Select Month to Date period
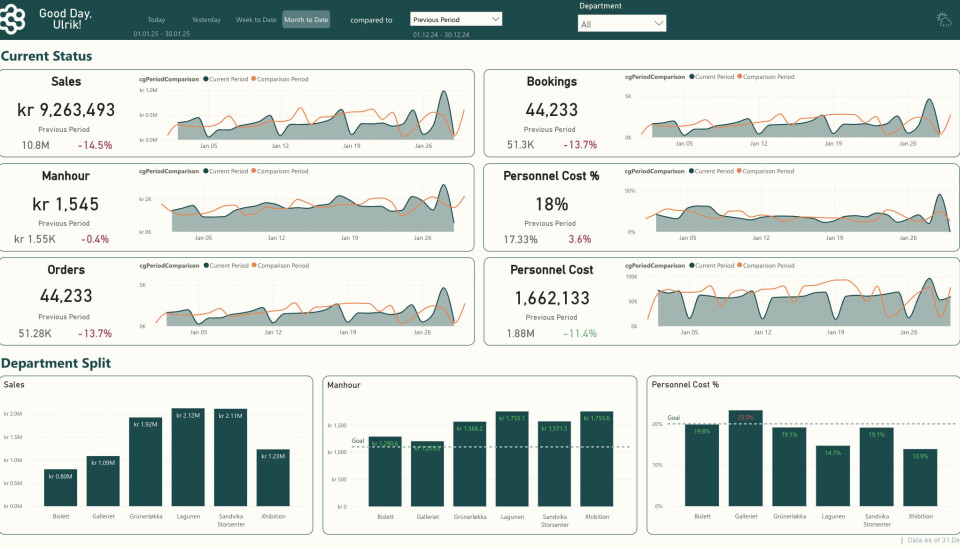Viewport: 960px width, 548px height. coord(306,20)
